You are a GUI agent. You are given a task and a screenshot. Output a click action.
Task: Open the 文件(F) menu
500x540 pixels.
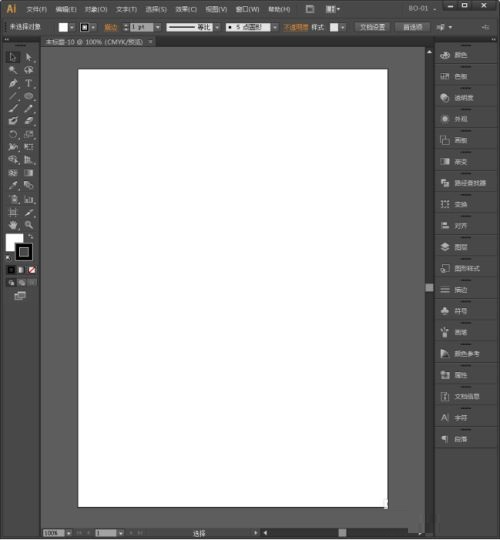[37, 9]
